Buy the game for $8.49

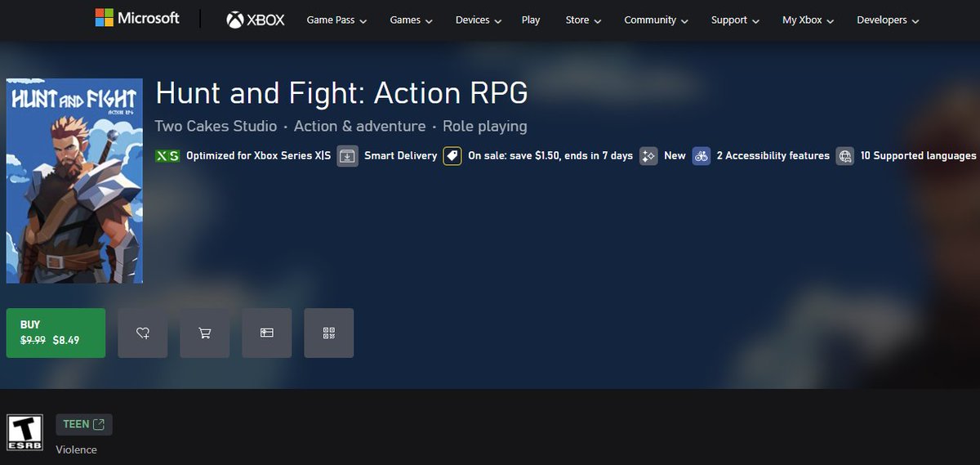point(56,333)
